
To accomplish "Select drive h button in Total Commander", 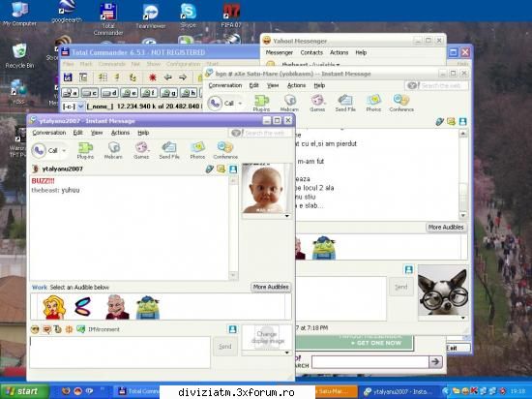I will [x=188, y=93].
